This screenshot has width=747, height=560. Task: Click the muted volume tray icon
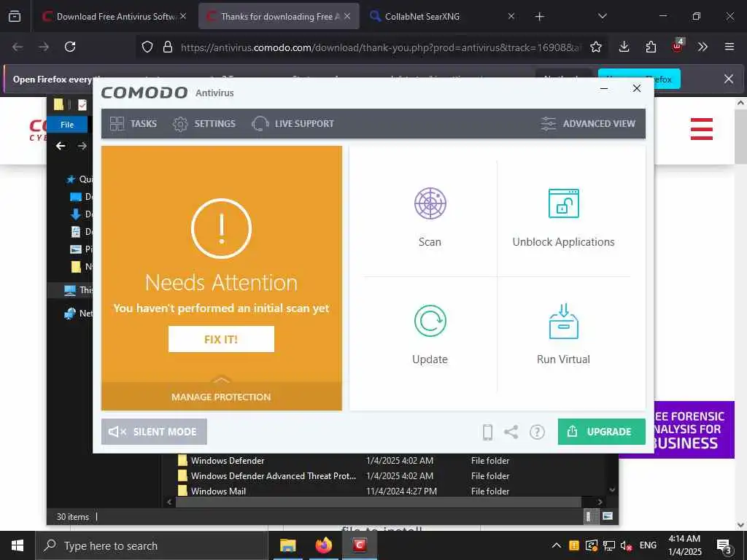(x=625, y=545)
